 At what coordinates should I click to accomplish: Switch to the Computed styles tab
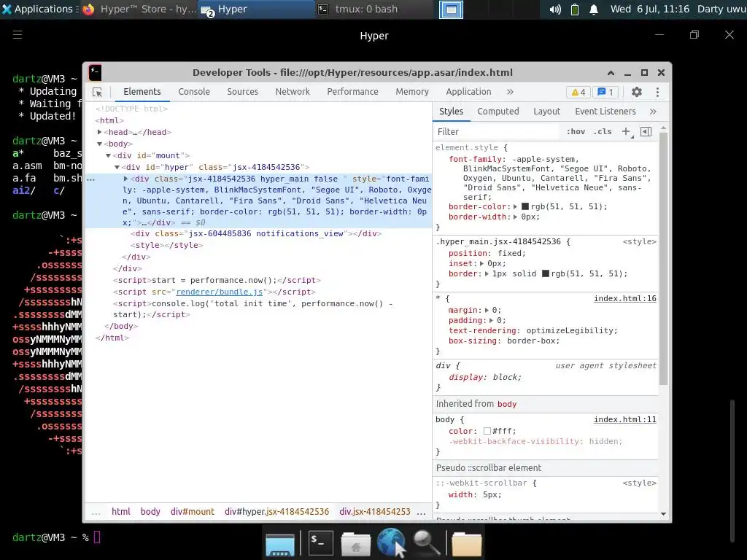tap(498, 112)
